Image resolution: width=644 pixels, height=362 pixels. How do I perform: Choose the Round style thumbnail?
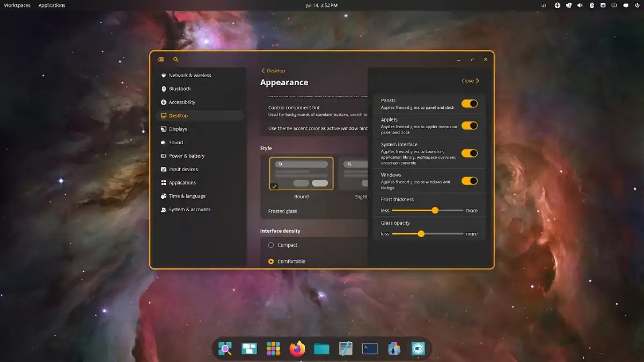click(x=301, y=174)
